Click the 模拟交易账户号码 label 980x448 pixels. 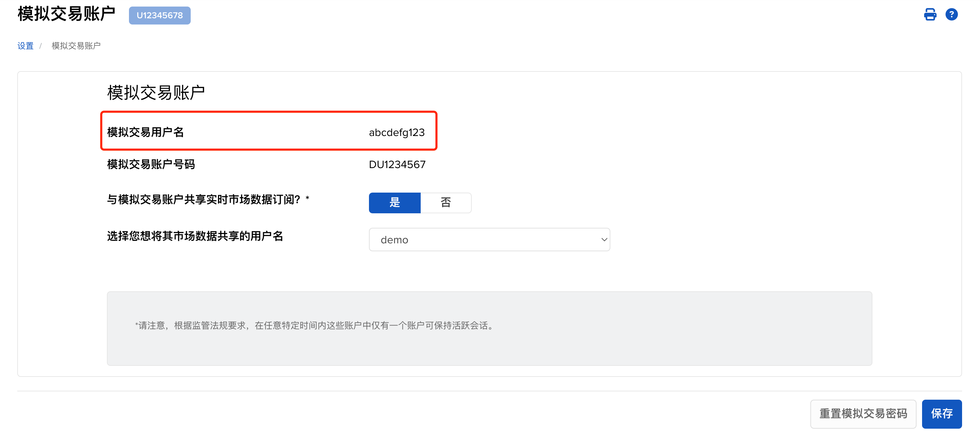tap(151, 164)
